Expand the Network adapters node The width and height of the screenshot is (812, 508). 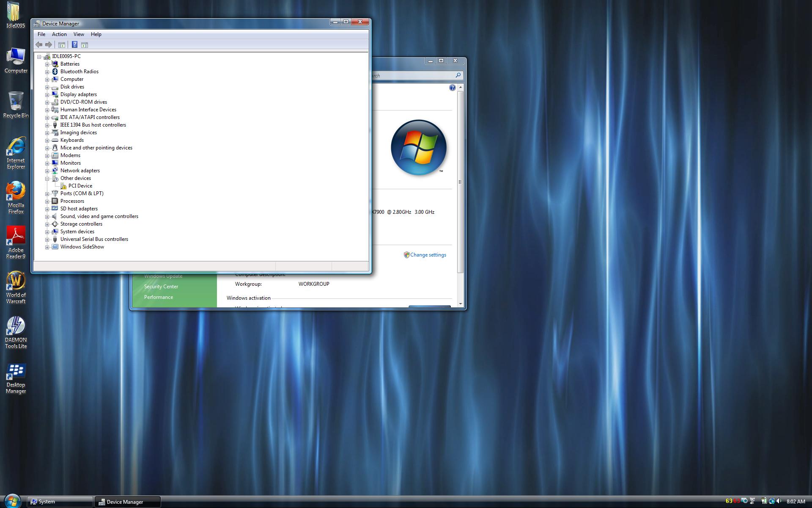47,171
